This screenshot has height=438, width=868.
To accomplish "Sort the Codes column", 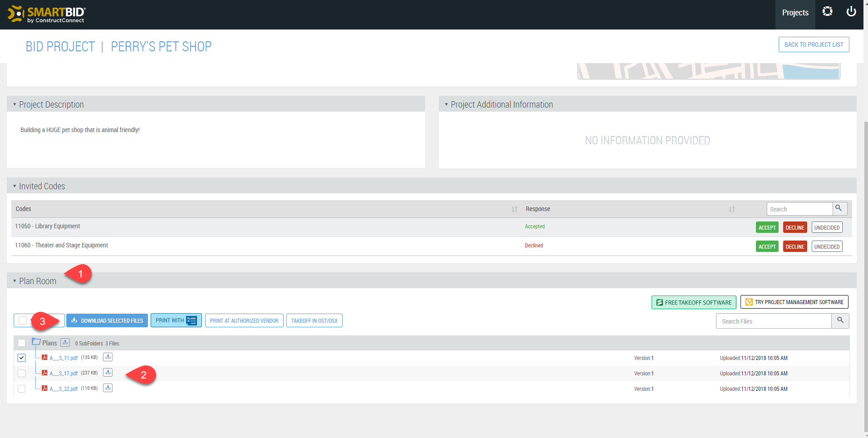I will click(515, 209).
